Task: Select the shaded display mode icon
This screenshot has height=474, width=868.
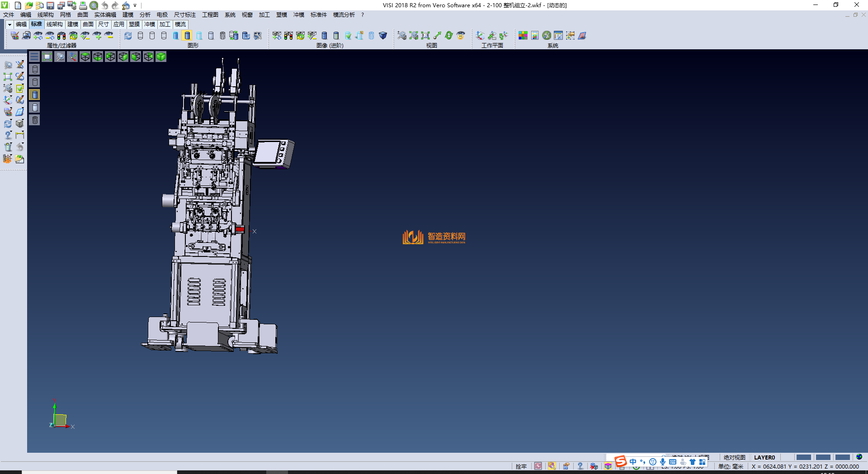Action: pyautogui.click(x=187, y=35)
